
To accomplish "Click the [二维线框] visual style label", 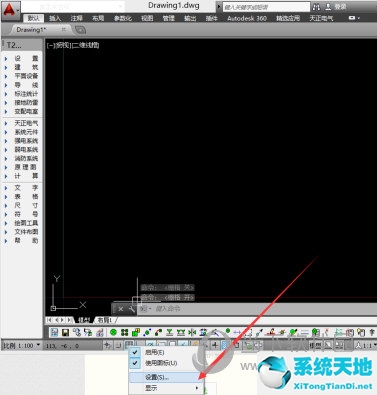I will click(86, 45).
